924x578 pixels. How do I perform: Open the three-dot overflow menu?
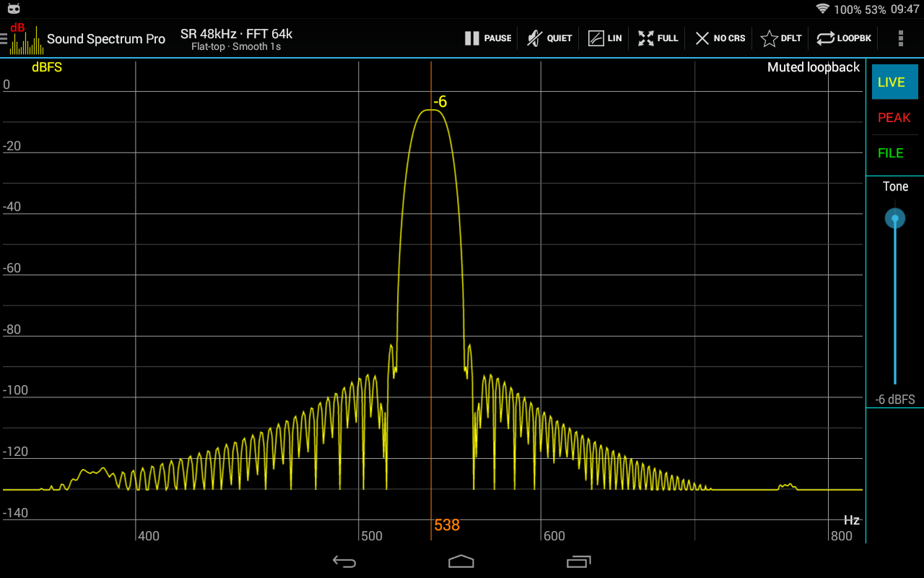(900, 38)
